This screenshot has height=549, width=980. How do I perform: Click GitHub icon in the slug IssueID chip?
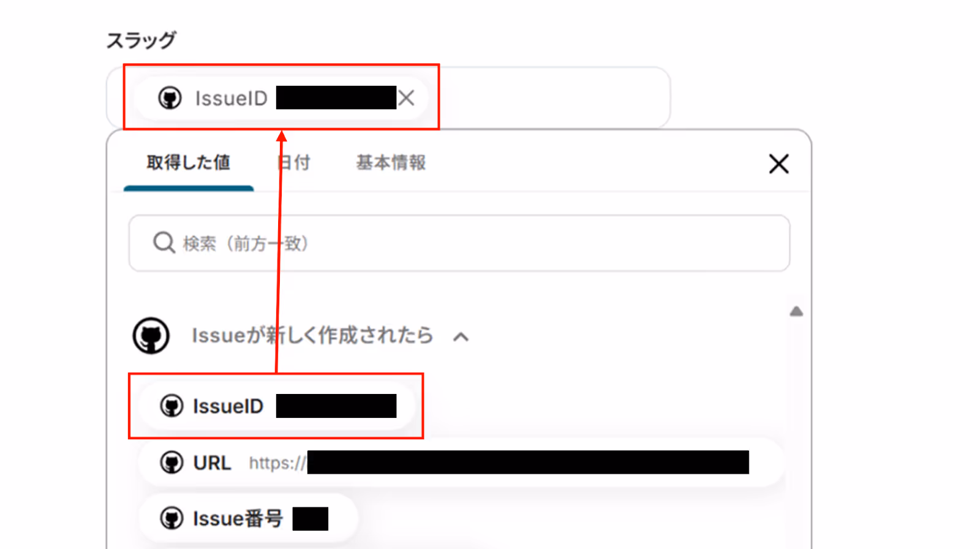click(x=170, y=98)
